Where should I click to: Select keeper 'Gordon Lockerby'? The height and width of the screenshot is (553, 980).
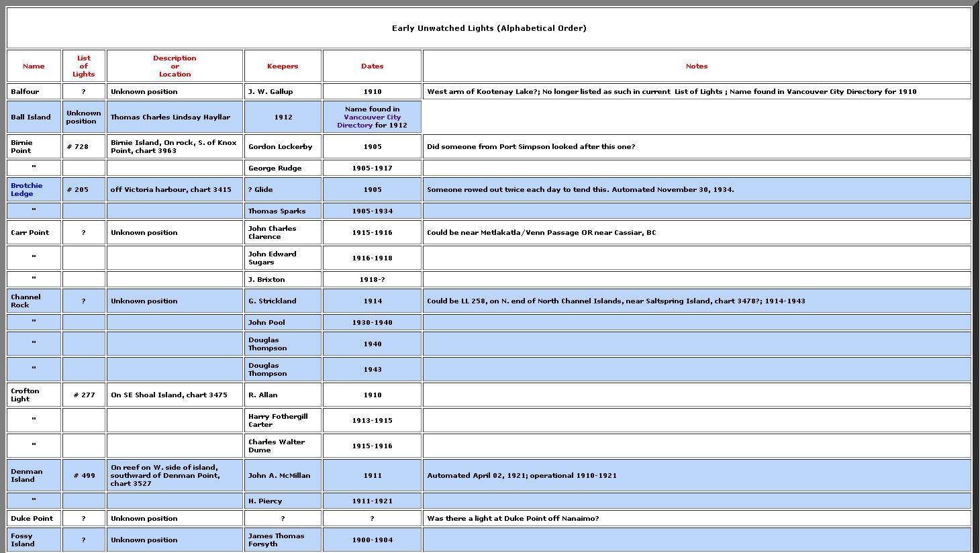[283, 146]
